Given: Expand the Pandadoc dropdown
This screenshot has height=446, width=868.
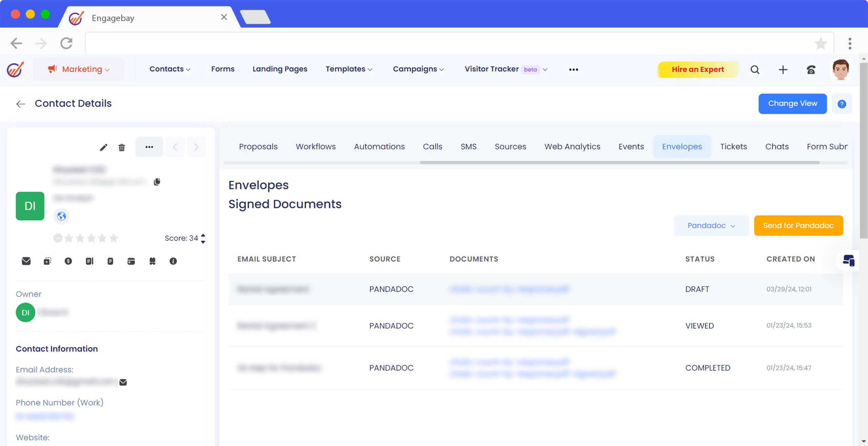Looking at the screenshot, I should (711, 226).
